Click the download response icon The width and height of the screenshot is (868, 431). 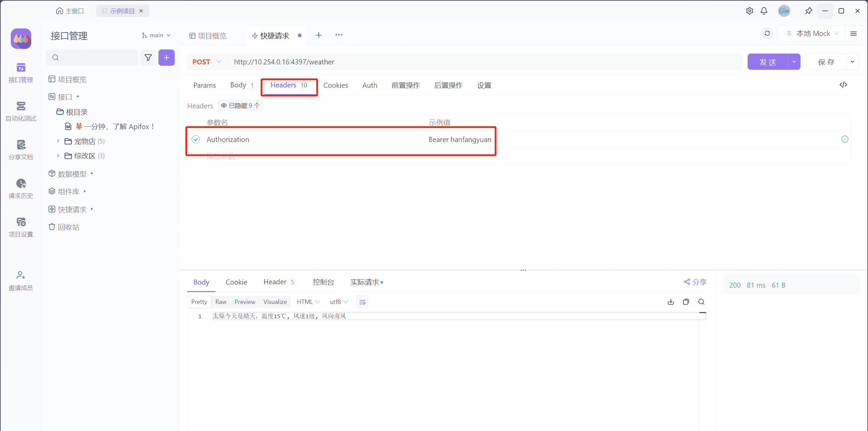click(x=671, y=302)
